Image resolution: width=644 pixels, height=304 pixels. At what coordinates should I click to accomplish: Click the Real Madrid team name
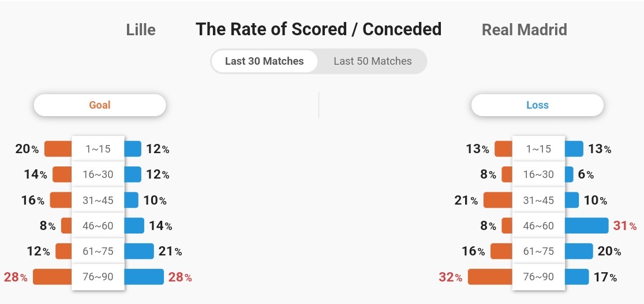pos(524,29)
